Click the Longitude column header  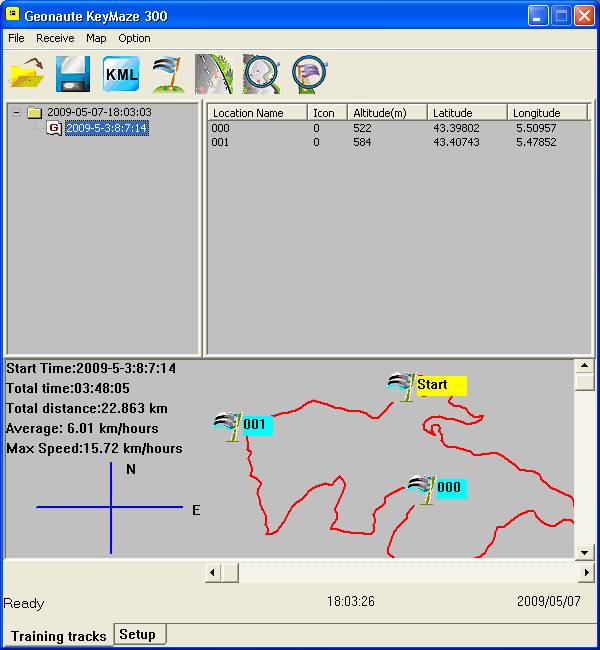547,113
